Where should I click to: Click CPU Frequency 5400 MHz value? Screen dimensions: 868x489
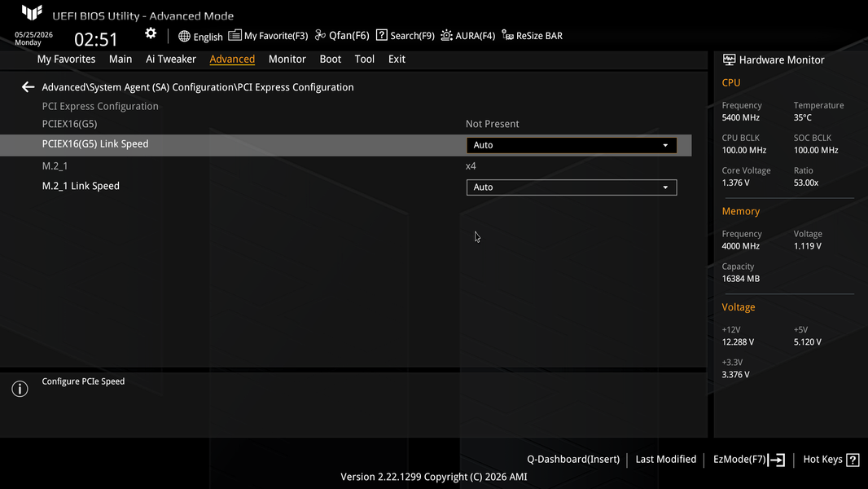741,117
